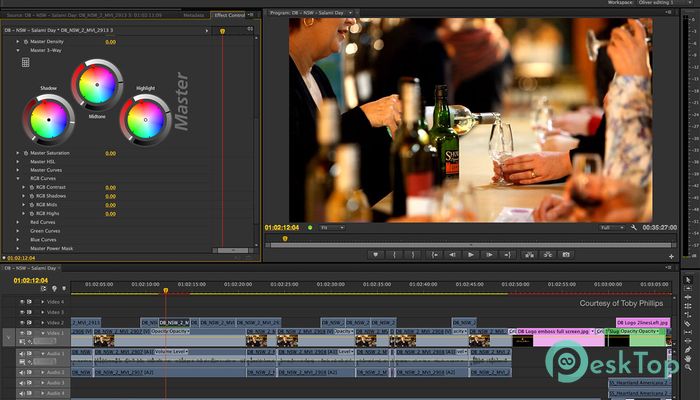
Task: Open the Full playback resolution dropdown
Action: (x=612, y=228)
